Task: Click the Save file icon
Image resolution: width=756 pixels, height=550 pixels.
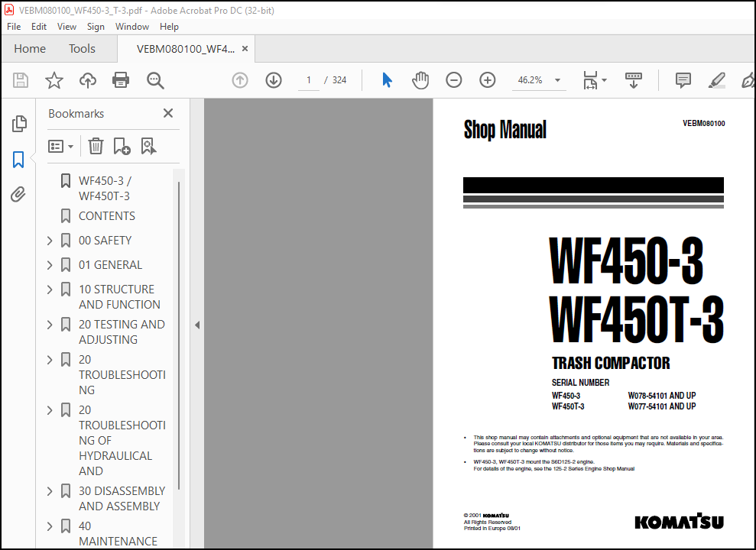Action: 20,80
